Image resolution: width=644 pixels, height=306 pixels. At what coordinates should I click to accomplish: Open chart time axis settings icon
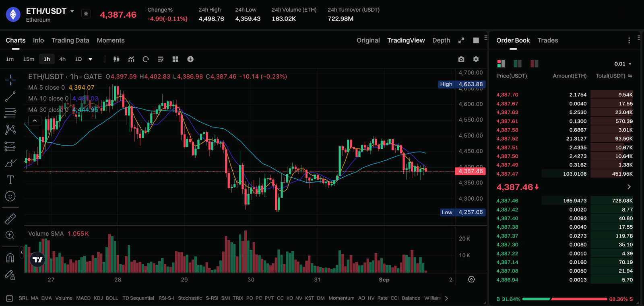pos(471,279)
